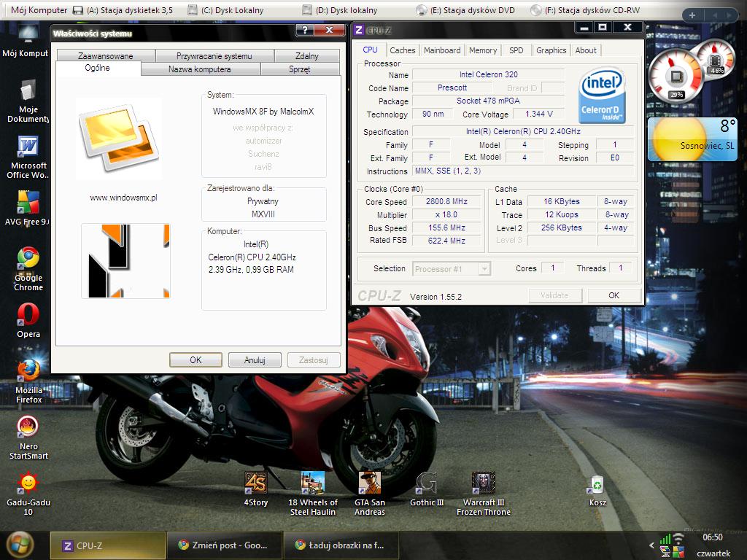Click the Windows Start orb

[20, 544]
